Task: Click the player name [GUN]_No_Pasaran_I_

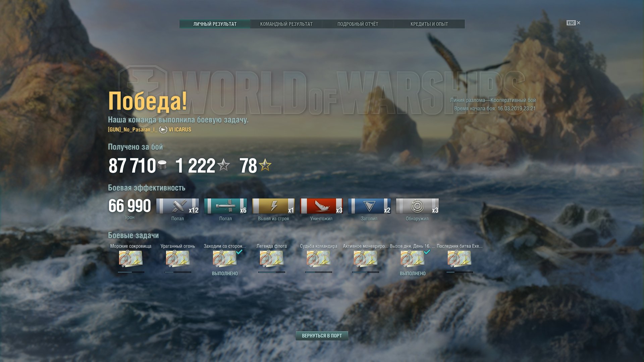Action: 132,130
